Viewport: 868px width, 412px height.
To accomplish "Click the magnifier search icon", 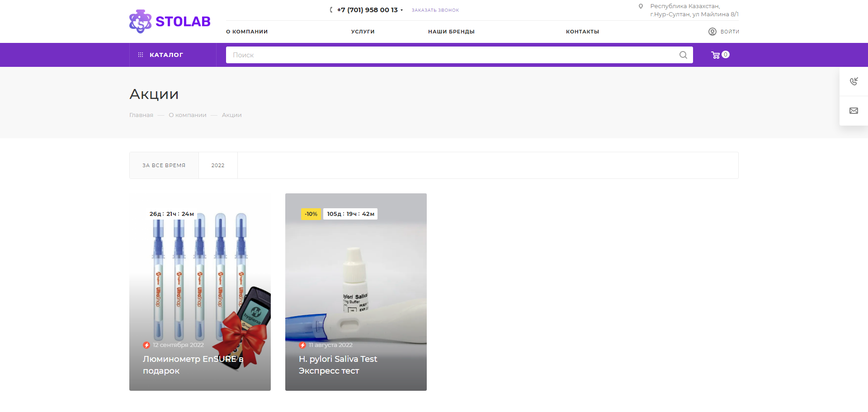I will coord(683,55).
